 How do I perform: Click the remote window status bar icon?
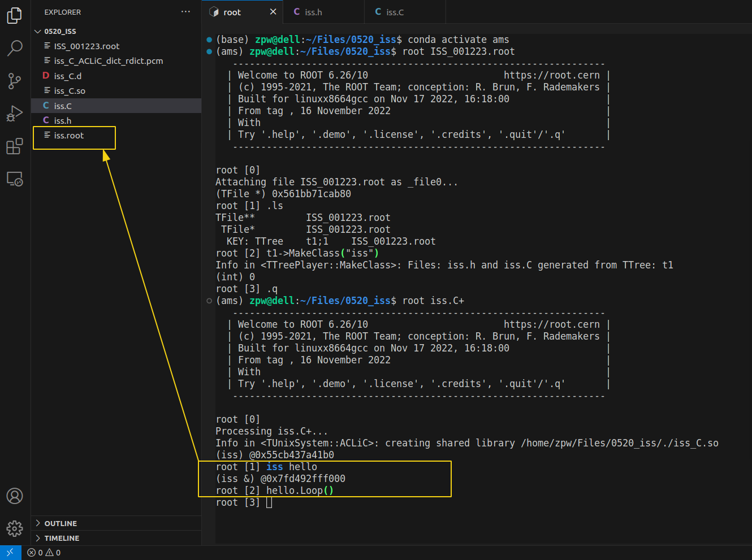tap(10, 553)
